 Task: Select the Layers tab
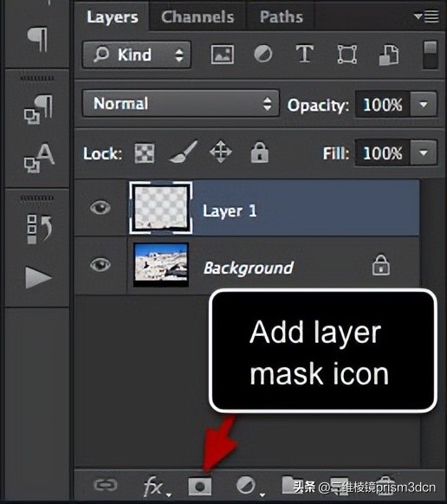(113, 17)
